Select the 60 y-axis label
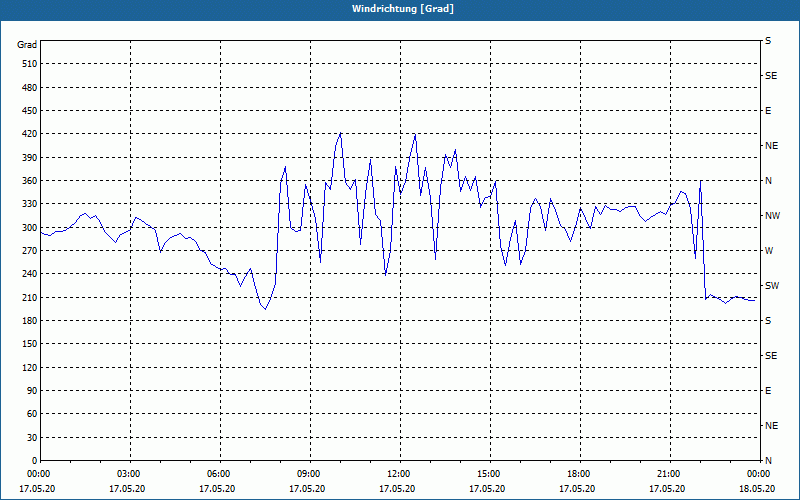The width and height of the screenshot is (800, 500). coord(32,414)
